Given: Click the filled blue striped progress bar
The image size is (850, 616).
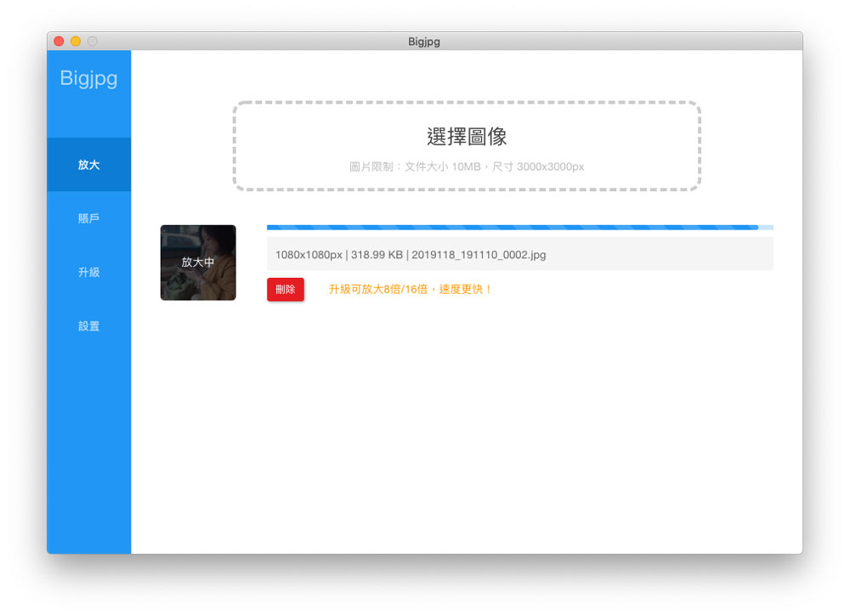Looking at the screenshot, I should [x=510, y=228].
